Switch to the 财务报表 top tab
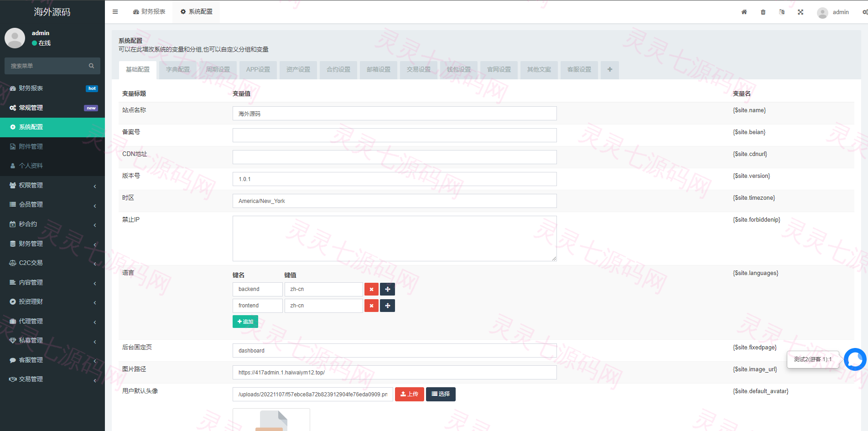Screen dimensions: 868x431 (149, 11)
